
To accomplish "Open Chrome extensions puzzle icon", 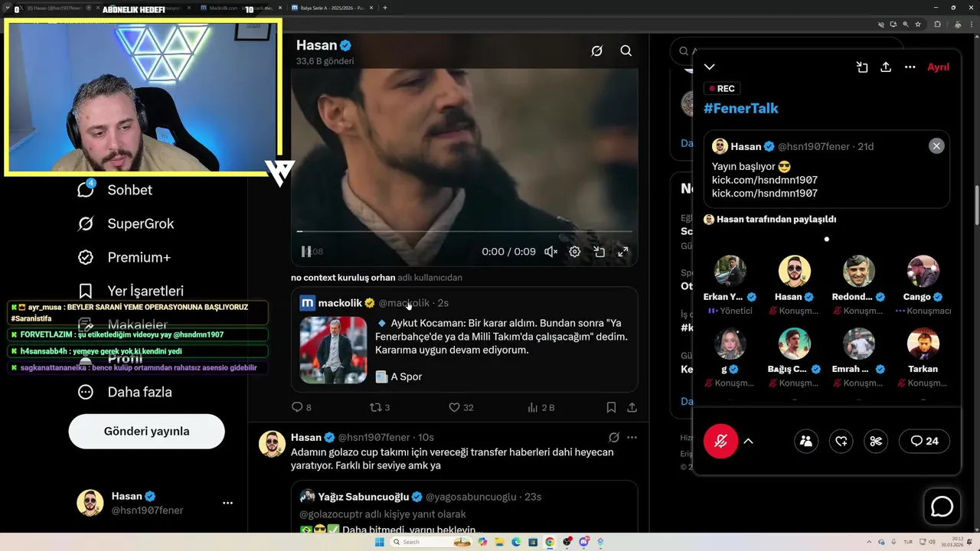I will point(937,24).
